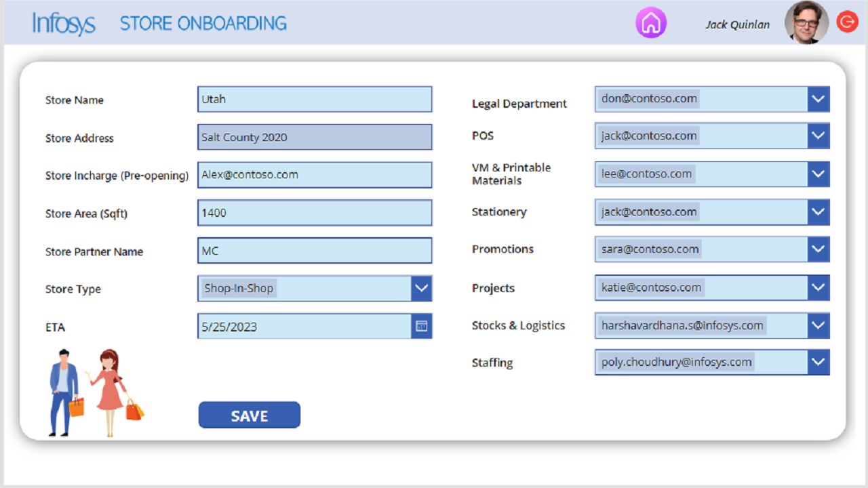Click the Staffing label
Viewport: 868px width, 488px height.
coord(492,363)
